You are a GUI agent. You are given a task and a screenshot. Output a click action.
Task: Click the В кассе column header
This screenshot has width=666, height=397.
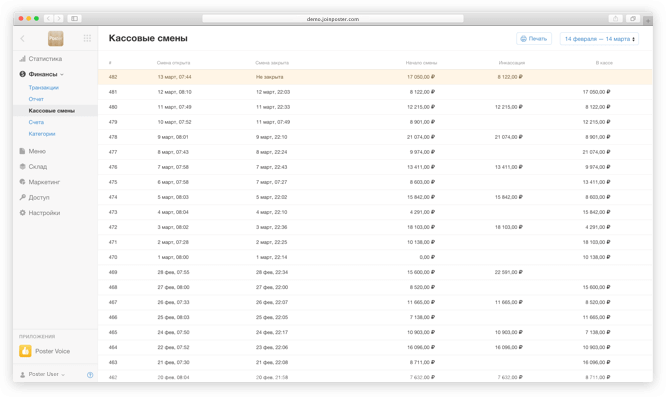tap(604, 63)
